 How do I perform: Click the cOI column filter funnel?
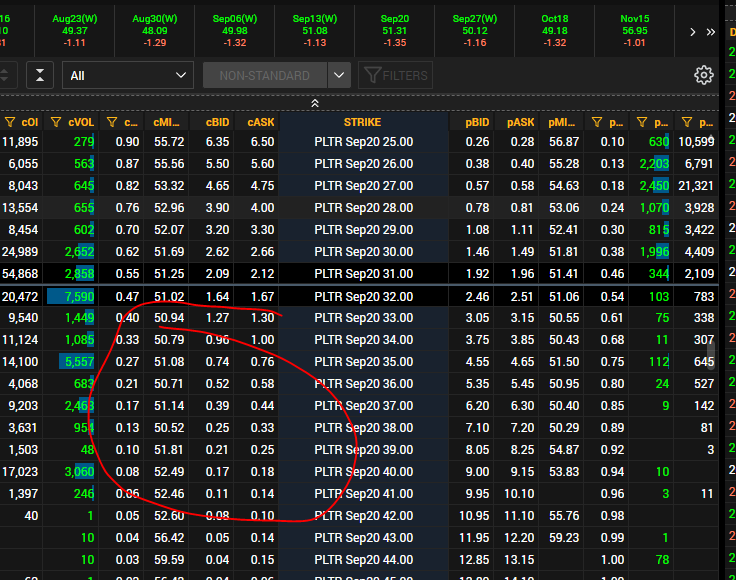[x=10, y=122]
